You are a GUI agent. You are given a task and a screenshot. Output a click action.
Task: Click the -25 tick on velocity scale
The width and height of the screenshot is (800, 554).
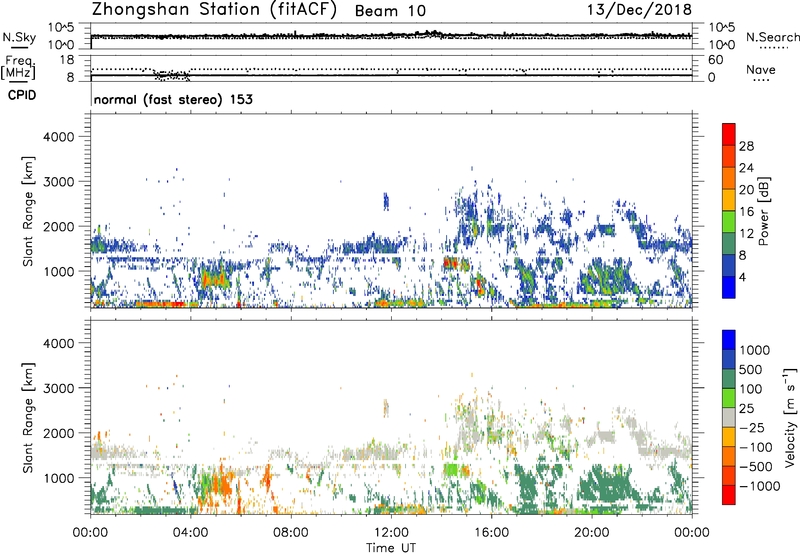click(x=752, y=428)
